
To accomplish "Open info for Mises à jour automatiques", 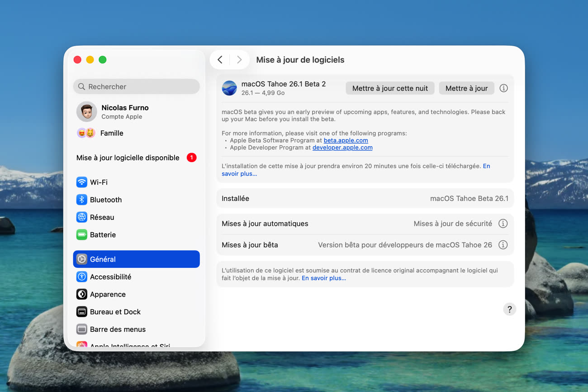I will pos(503,224).
